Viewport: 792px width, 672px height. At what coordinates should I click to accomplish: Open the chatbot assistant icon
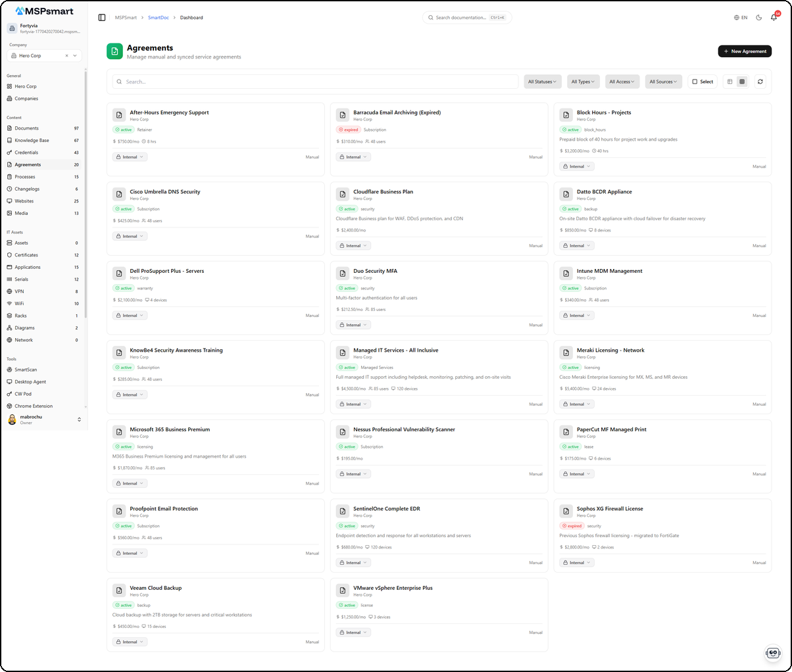tap(772, 653)
